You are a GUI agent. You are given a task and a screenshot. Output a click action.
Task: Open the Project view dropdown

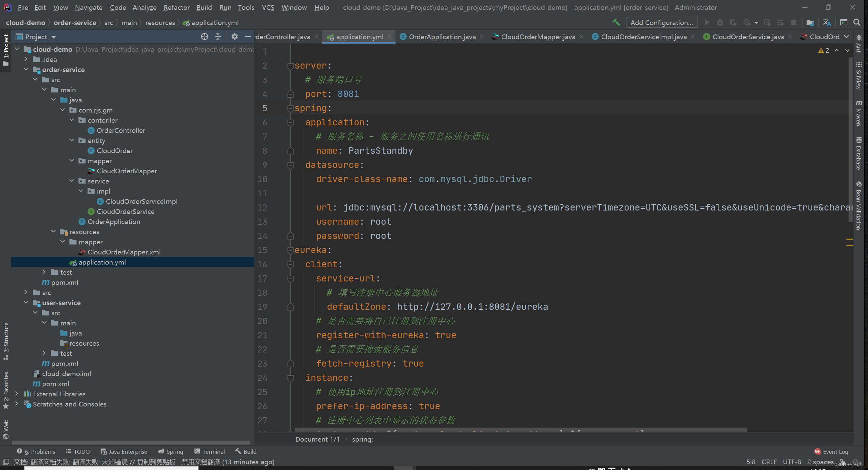click(x=54, y=37)
